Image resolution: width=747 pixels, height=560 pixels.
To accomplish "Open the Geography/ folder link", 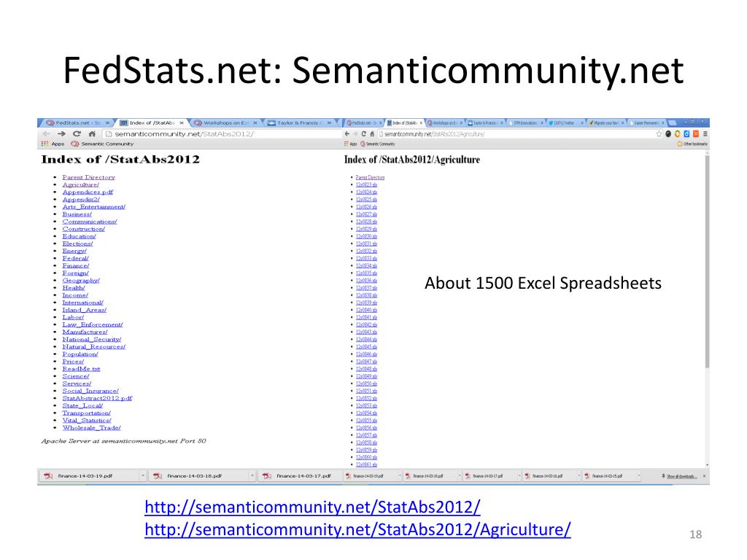I will [81, 281].
